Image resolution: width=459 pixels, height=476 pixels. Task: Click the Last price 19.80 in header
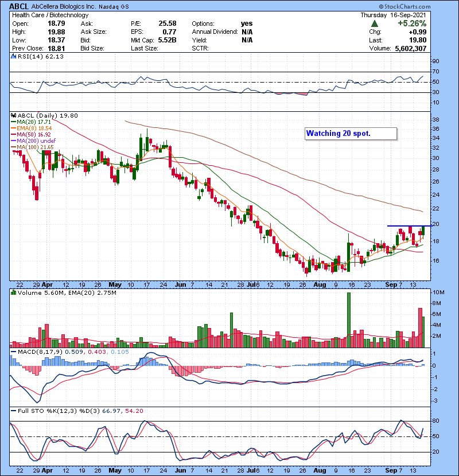[x=418, y=40]
